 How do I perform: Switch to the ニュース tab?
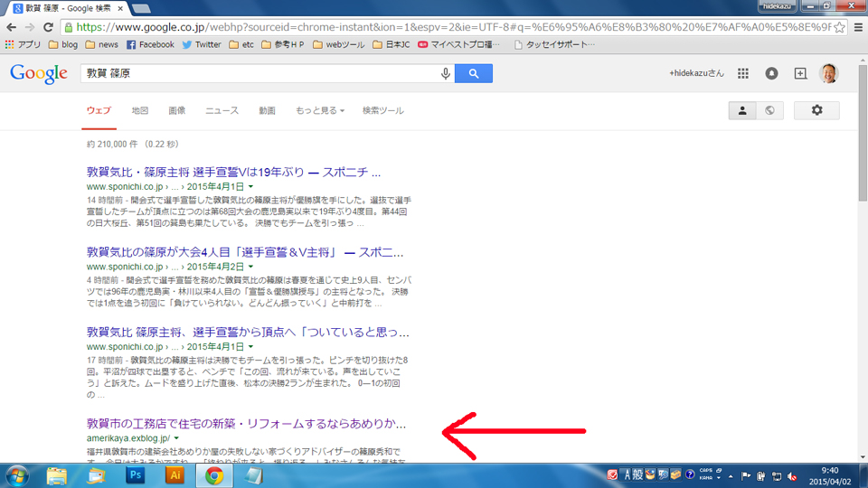[222, 110]
